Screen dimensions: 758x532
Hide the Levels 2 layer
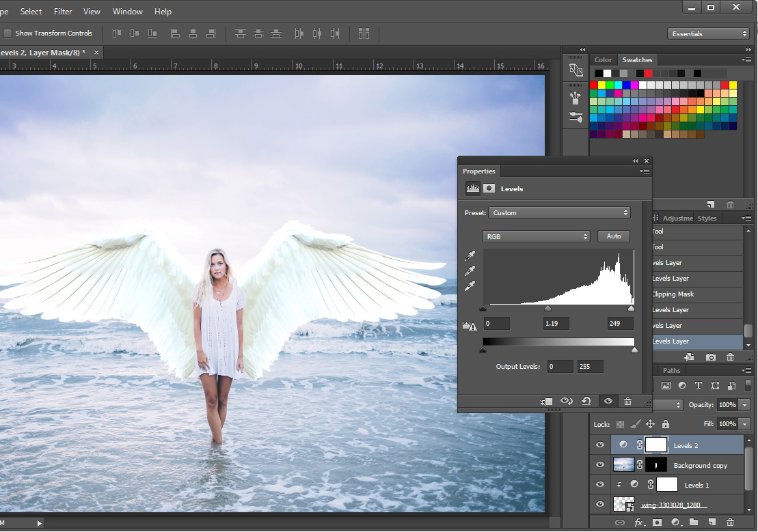click(x=599, y=445)
